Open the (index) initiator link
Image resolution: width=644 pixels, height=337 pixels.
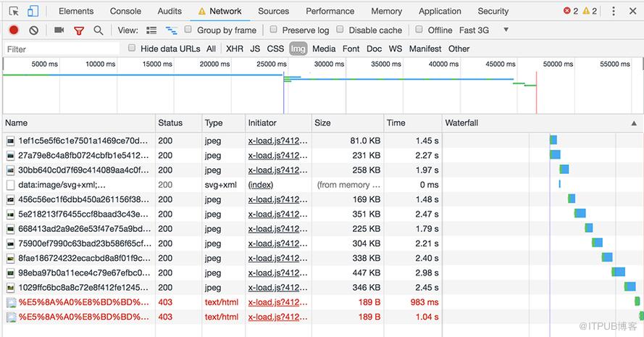click(x=260, y=185)
